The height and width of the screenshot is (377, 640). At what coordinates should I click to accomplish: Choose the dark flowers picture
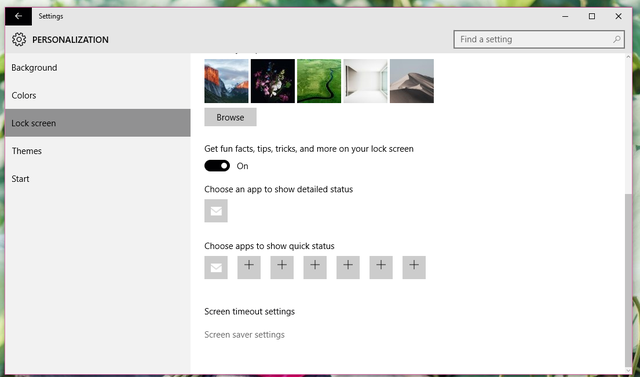(273, 81)
